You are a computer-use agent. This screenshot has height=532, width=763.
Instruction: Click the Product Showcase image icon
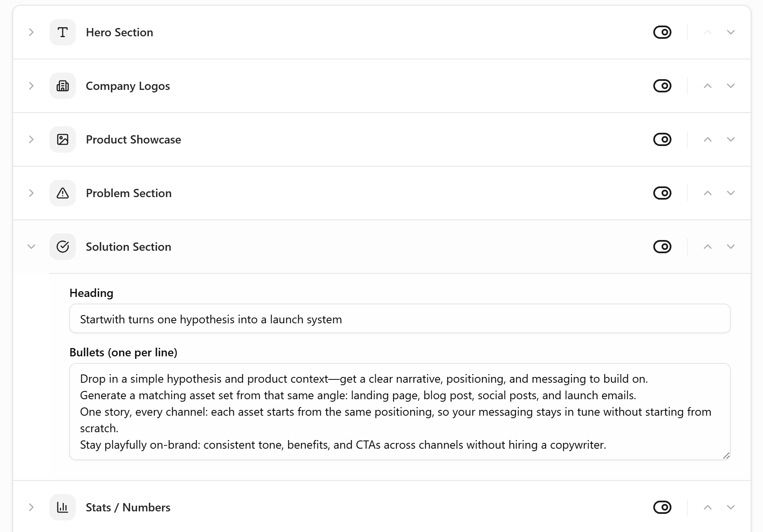[x=63, y=139]
